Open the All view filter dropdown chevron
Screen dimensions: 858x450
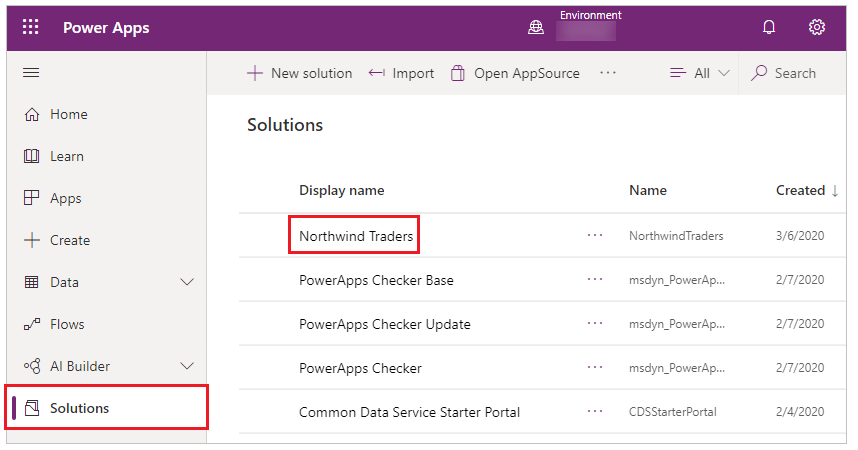(724, 73)
